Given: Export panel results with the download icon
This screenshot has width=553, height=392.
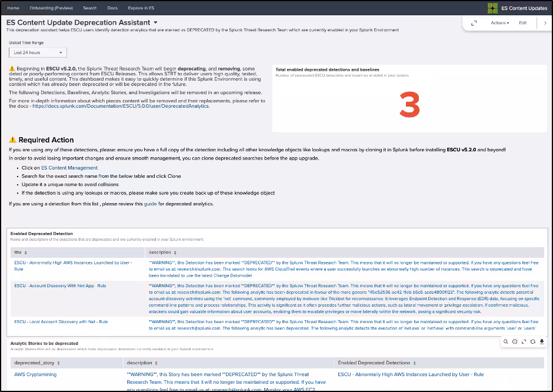Looking at the screenshot, I should click(x=541, y=341).
